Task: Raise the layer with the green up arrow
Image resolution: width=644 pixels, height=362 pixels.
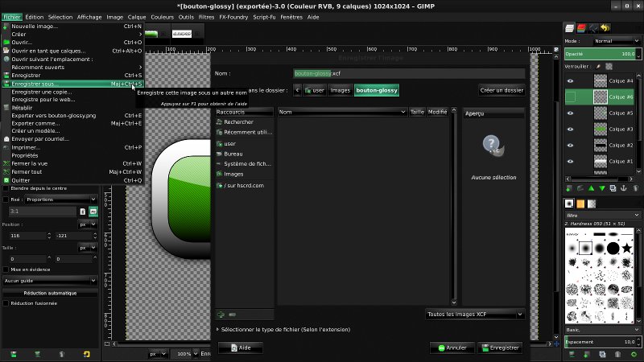Action: (591, 188)
